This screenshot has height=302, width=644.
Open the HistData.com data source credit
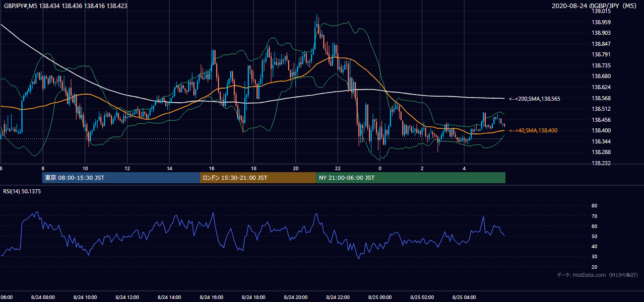598,275
